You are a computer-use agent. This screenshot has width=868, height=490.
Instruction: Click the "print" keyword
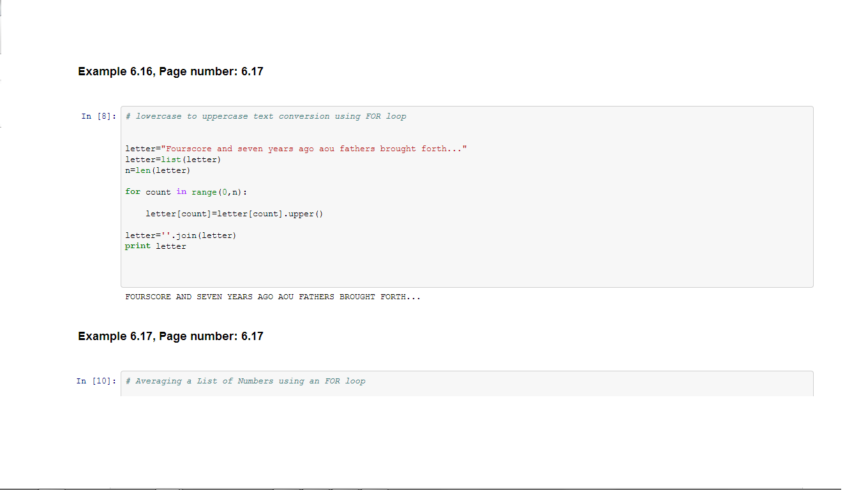(138, 246)
